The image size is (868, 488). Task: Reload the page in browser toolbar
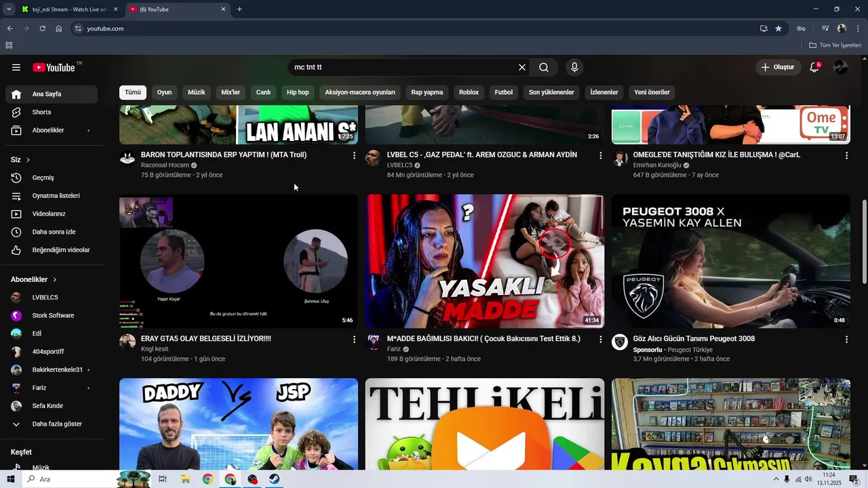[x=42, y=28]
